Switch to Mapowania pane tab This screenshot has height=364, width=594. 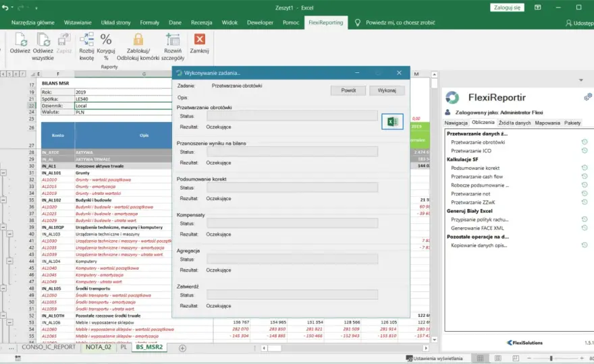[547, 123]
